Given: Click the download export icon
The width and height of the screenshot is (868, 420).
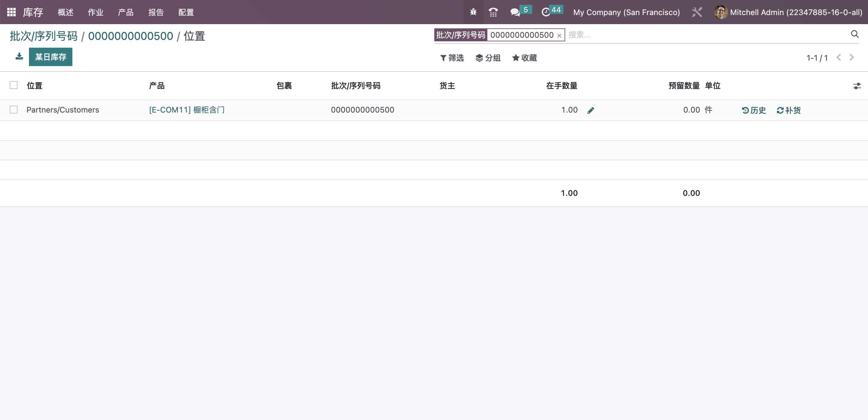Looking at the screenshot, I should (x=19, y=56).
